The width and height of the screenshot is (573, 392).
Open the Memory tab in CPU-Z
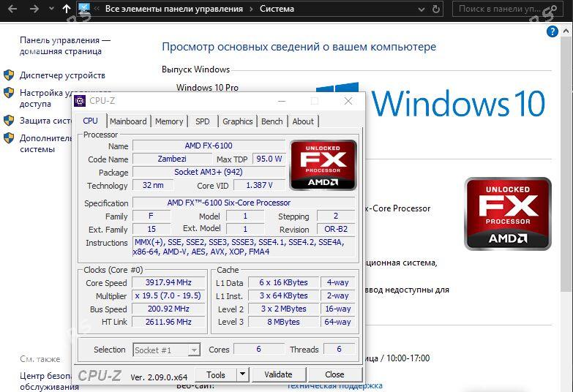point(169,121)
